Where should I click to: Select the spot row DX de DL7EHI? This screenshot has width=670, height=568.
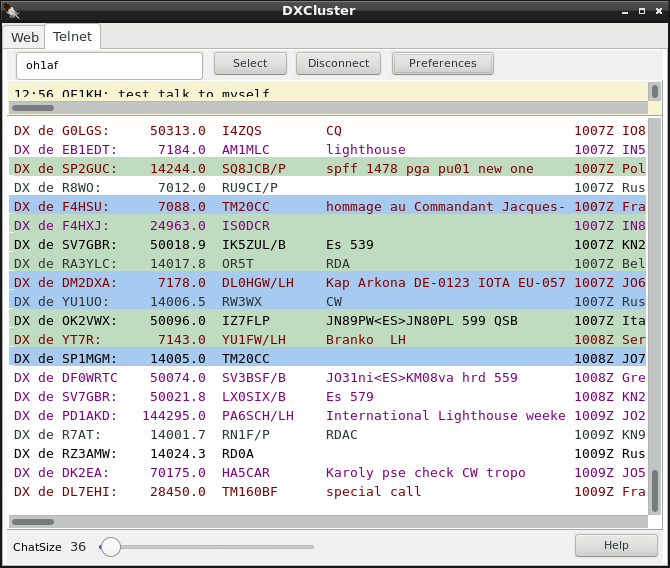327,491
